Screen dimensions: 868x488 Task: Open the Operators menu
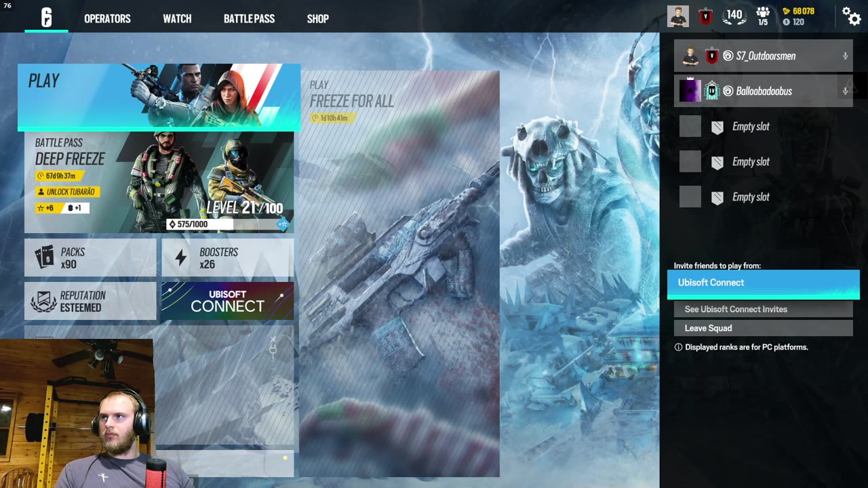tap(107, 19)
